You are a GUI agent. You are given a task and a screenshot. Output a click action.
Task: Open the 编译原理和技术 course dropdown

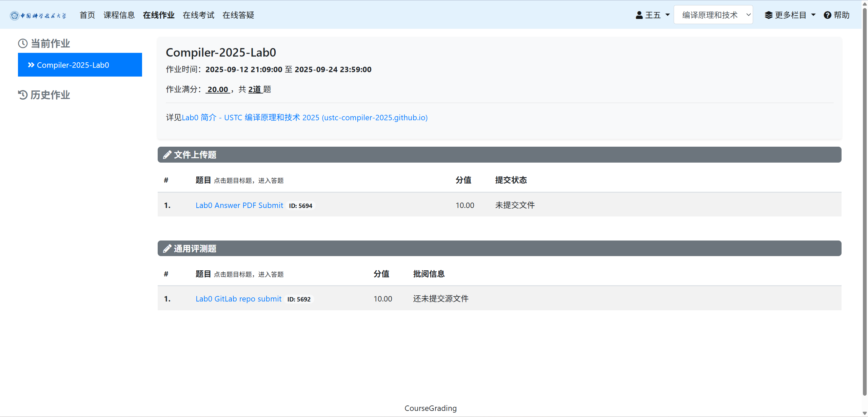tap(713, 15)
